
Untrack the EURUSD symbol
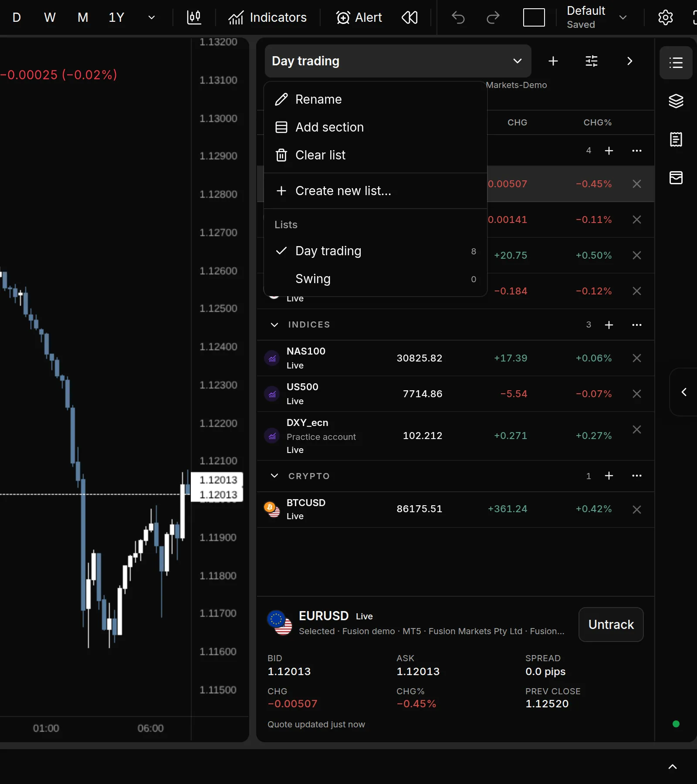pyautogui.click(x=611, y=625)
